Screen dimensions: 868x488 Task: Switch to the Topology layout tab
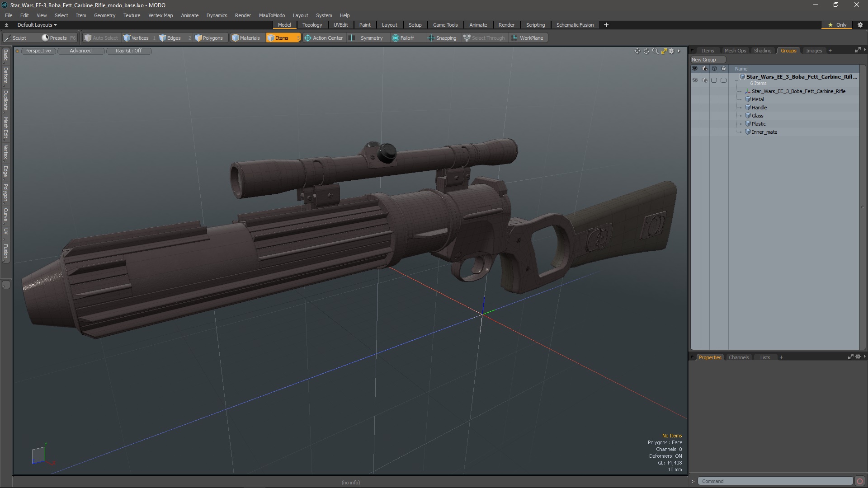(312, 25)
